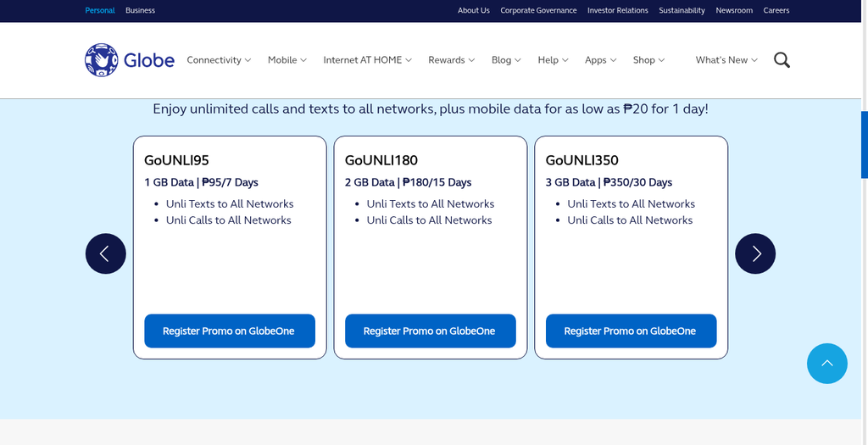The height and width of the screenshot is (445, 868).
Task: Click 'Unli Calls to All Networks' in GoUNLI180
Action: click(429, 220)
